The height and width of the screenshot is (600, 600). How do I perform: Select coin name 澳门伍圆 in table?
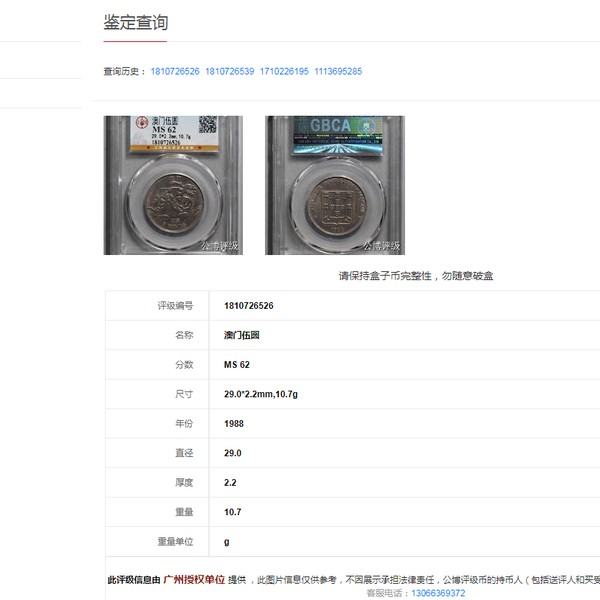tap(241, 335)
